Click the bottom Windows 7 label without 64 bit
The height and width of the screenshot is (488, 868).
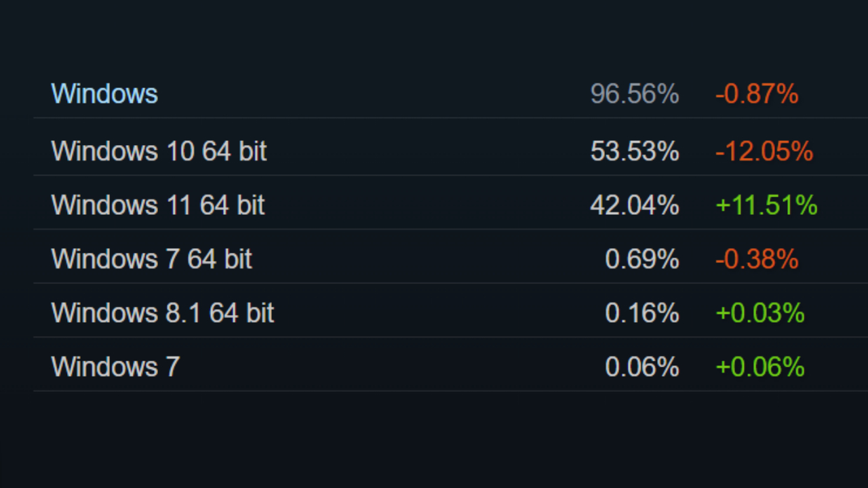[115, 367]
